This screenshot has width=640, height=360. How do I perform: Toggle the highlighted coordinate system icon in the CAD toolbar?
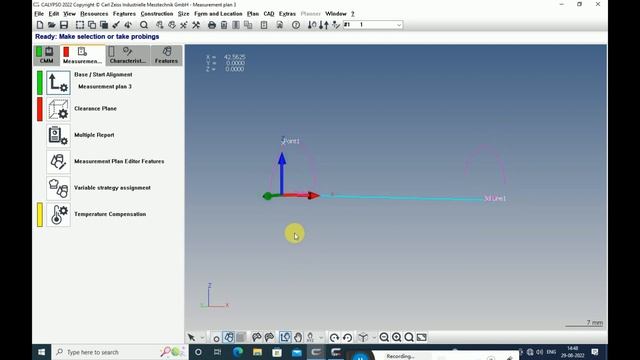tap(285, 337)
